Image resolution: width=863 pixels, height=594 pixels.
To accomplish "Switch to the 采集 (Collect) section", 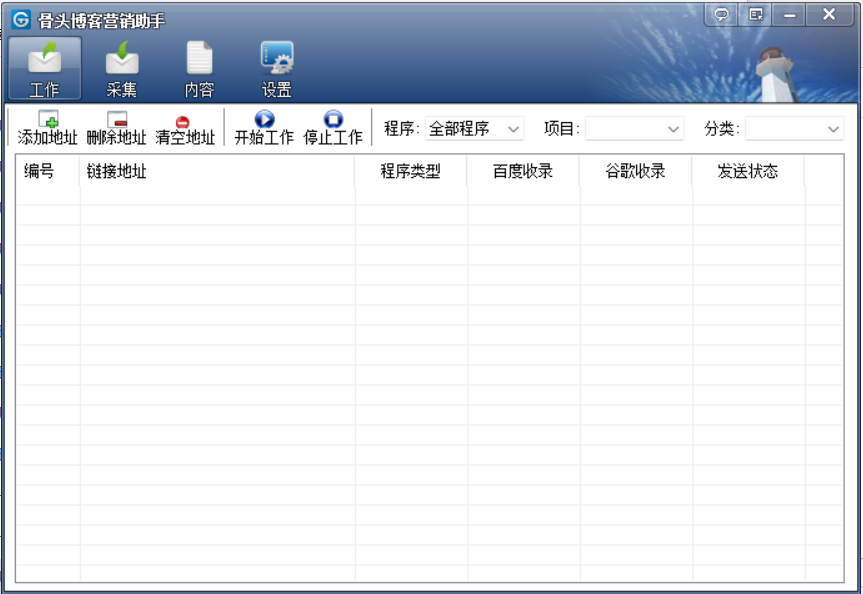I will [122, 69].
